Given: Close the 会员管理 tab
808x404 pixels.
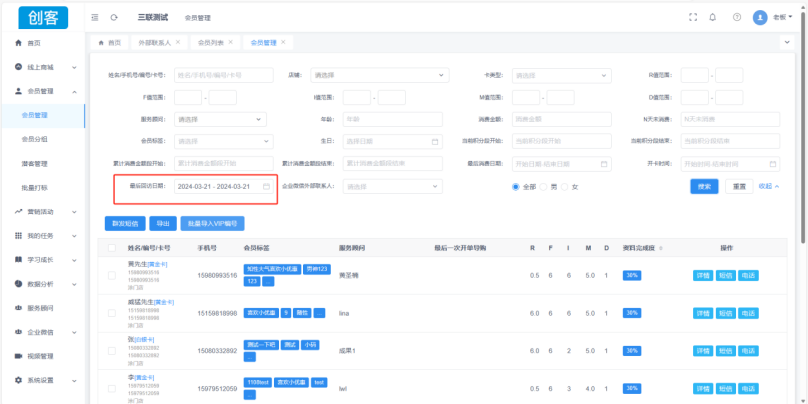Looking at the screenshot, I should click(x=283, y=42).
